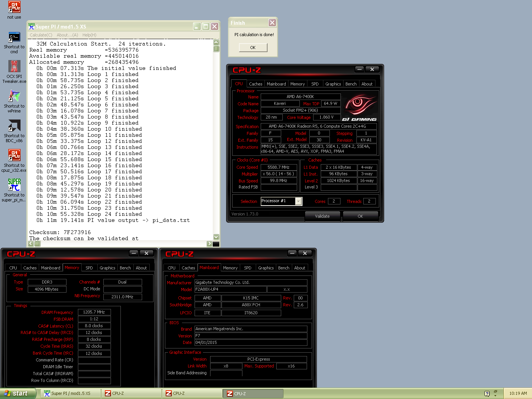This screenshot has width=532, height=399.
Task: Open Bench tab in top CPU-Z window
Action: click(x=351, y=84)
